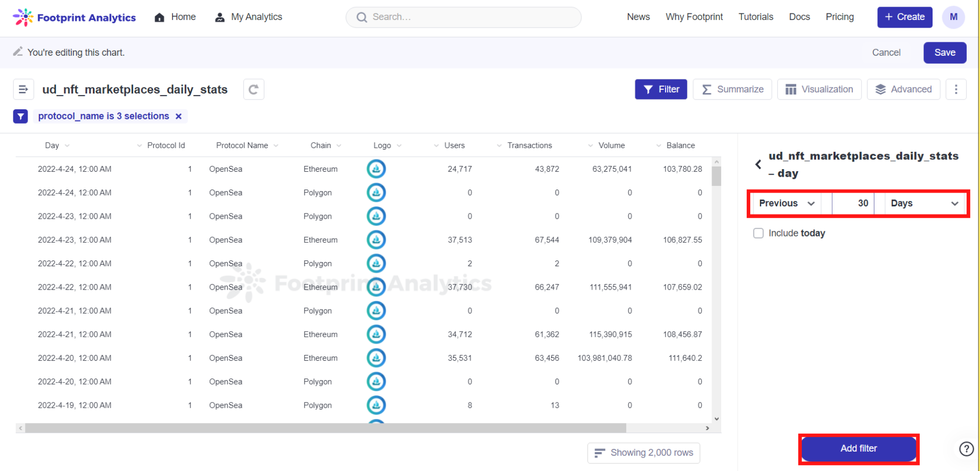This screenshot has width=980, height=471.
Task: Expand the Protocol Name column header
Action: 276,146
